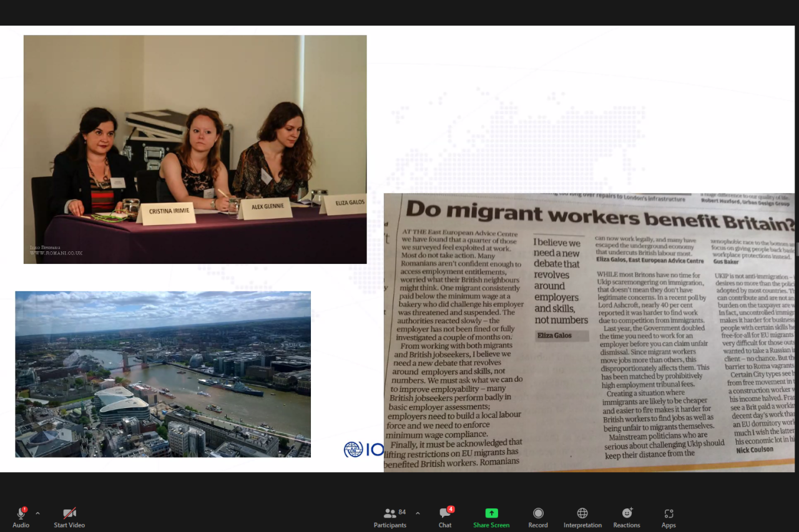799x532 pixels.
Task: Click the 'ELIZA GALOS' name card in the photo
Action: pyautogui.click(x=342, y=205)
